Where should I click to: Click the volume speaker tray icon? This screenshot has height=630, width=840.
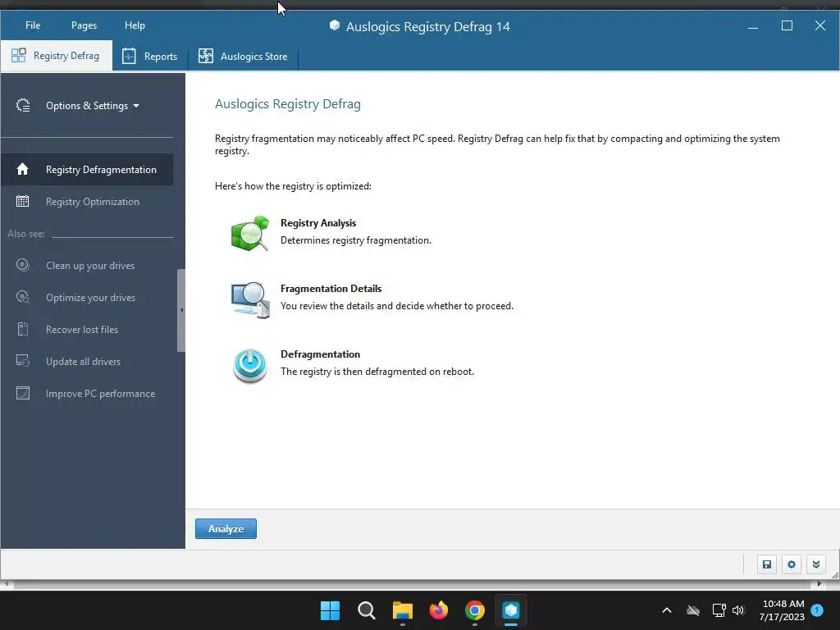pos(739,610)
